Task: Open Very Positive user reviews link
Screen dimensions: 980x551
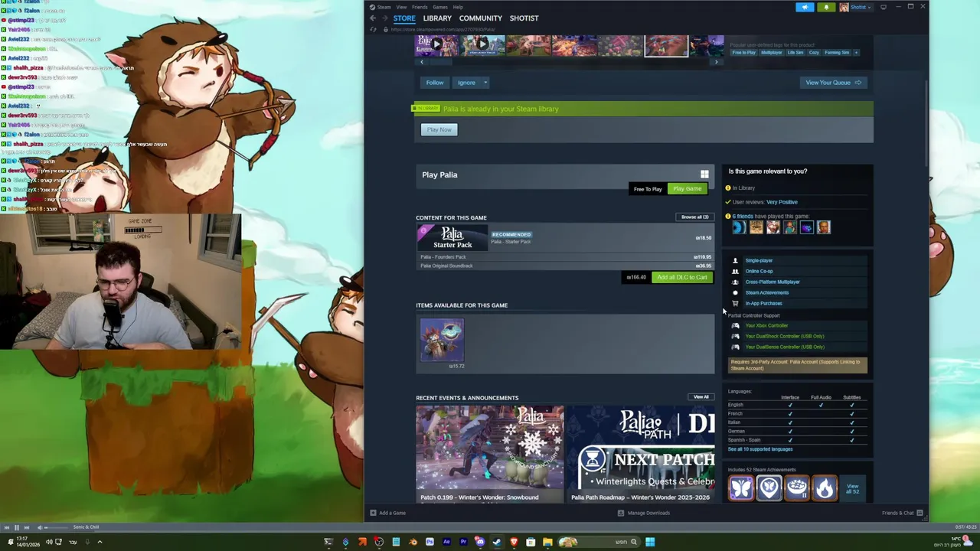Action: (782, 202)
